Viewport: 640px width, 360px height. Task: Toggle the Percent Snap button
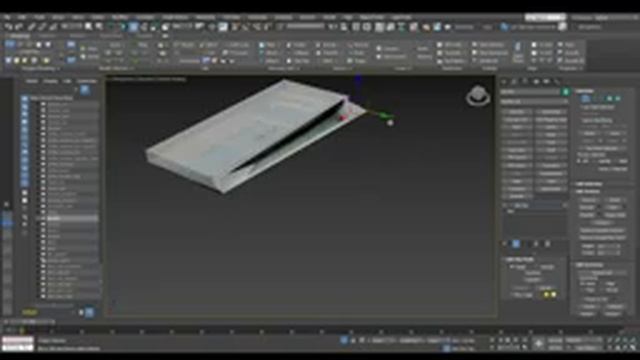point(257,27)
